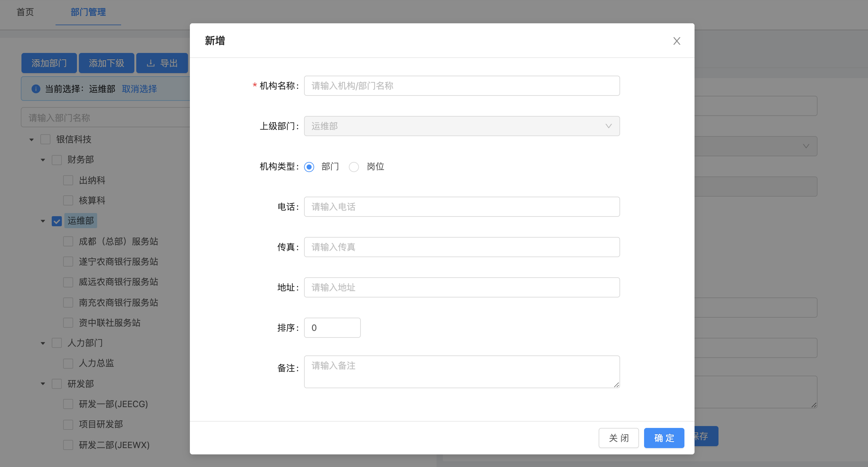Image resolution: width=868 pixels, height=467 pixels.
Task: Select the 部门 radio button
Action: [309, 167]
